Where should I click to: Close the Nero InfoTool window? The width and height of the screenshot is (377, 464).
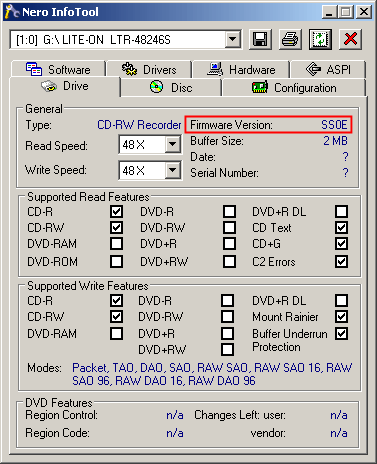pos(364,12)
